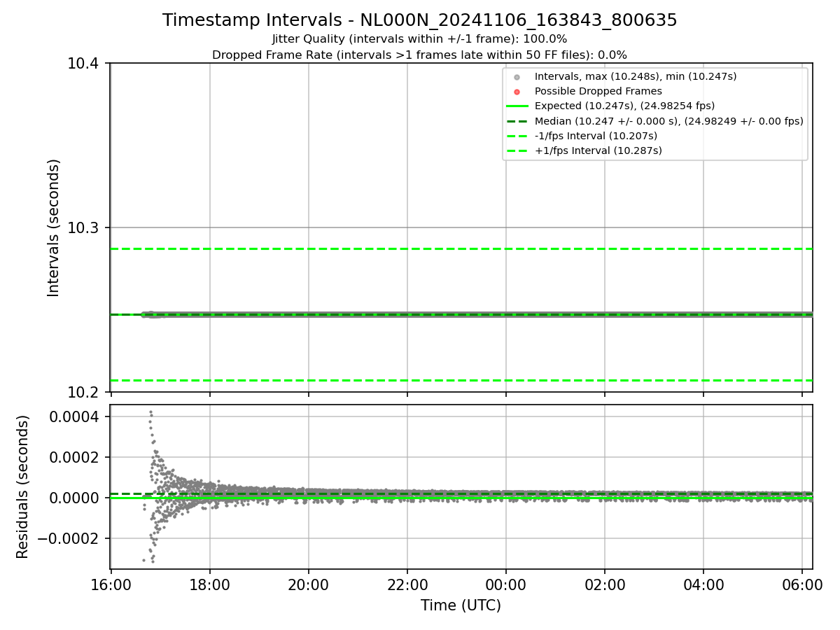Click the Intervals (seconds) y-axis label
840x630 pixels.
tap(54, 227)
